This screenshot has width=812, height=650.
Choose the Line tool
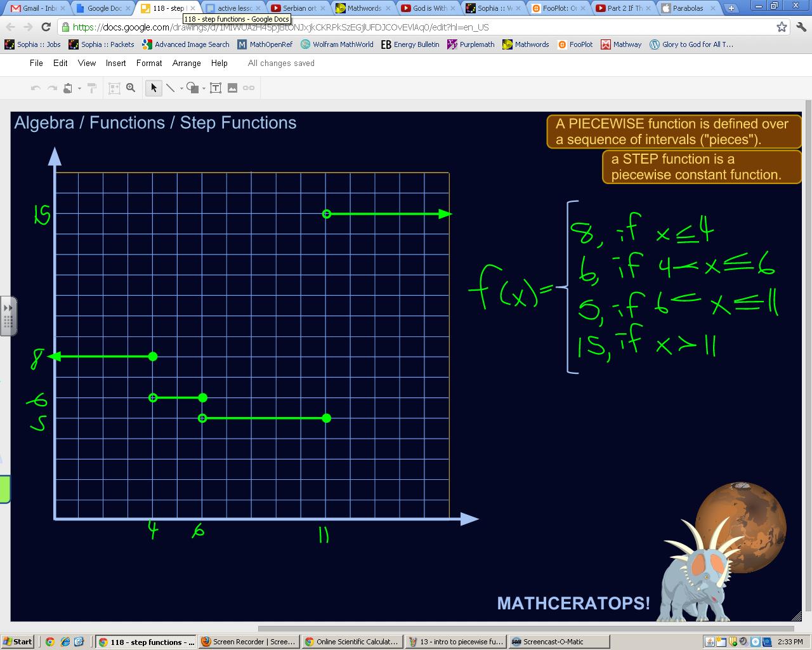170,88
